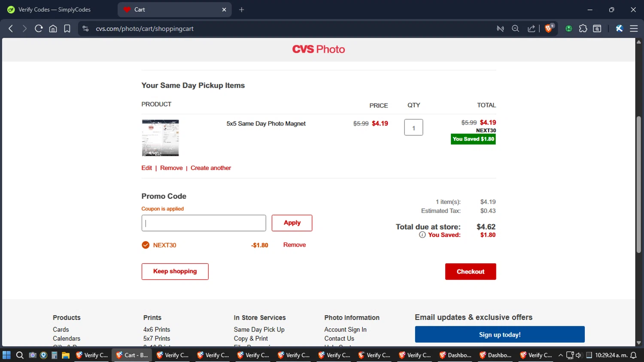Show hidden system tray icons
The image size is (644, 362).
point(560,355)
